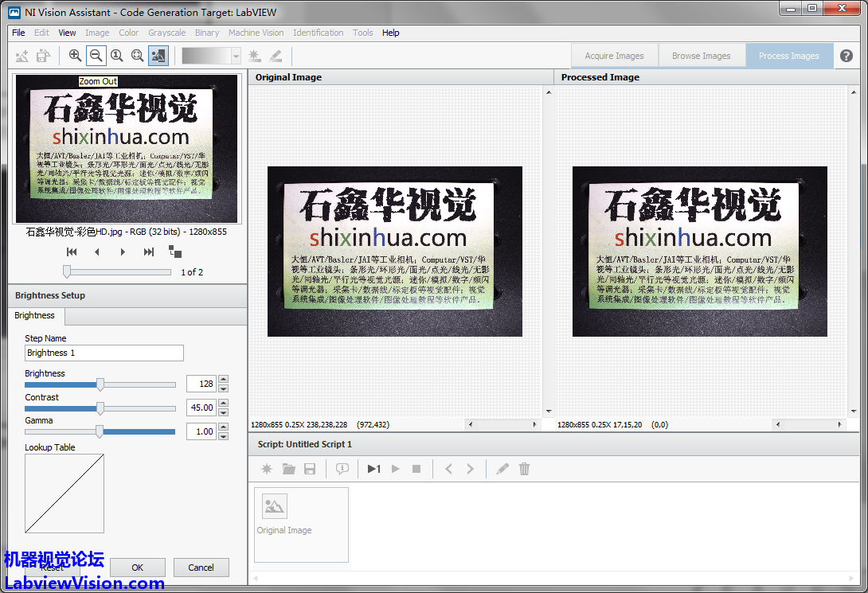Click the OK button

pyautogui.click(x=137, y=568)
